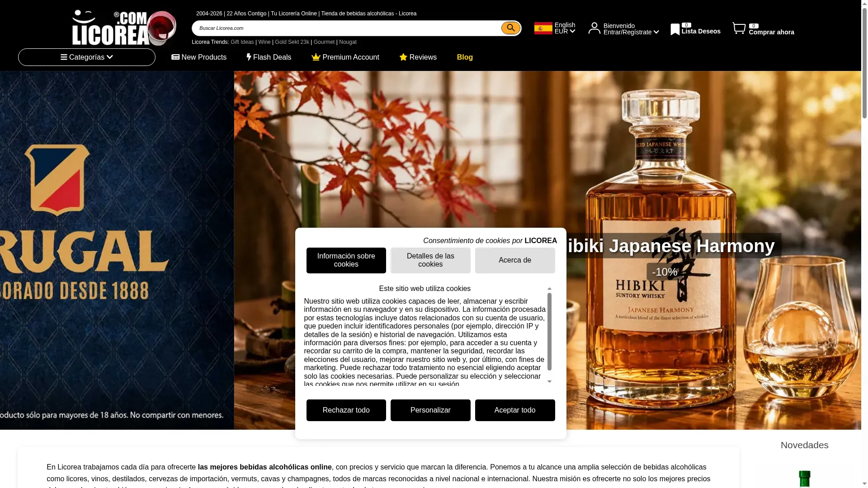Open the Reviews menu item
The image size is (868, 488).
coord(418,57)
